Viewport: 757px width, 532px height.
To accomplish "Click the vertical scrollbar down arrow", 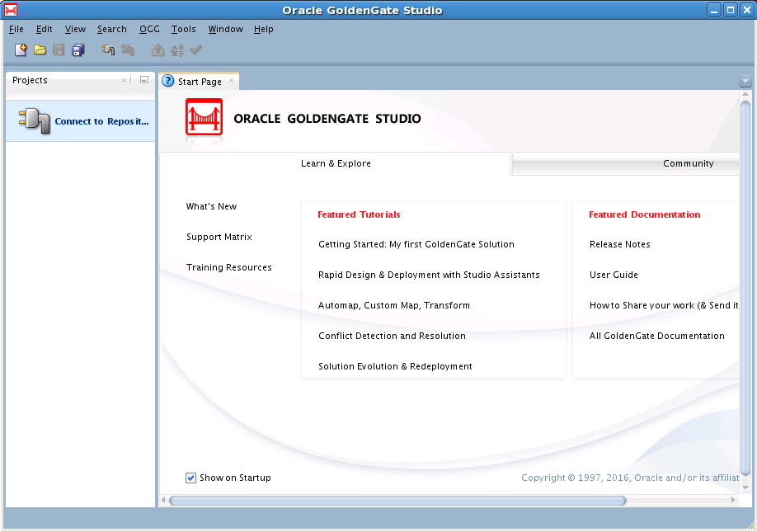I will point(745,488).
